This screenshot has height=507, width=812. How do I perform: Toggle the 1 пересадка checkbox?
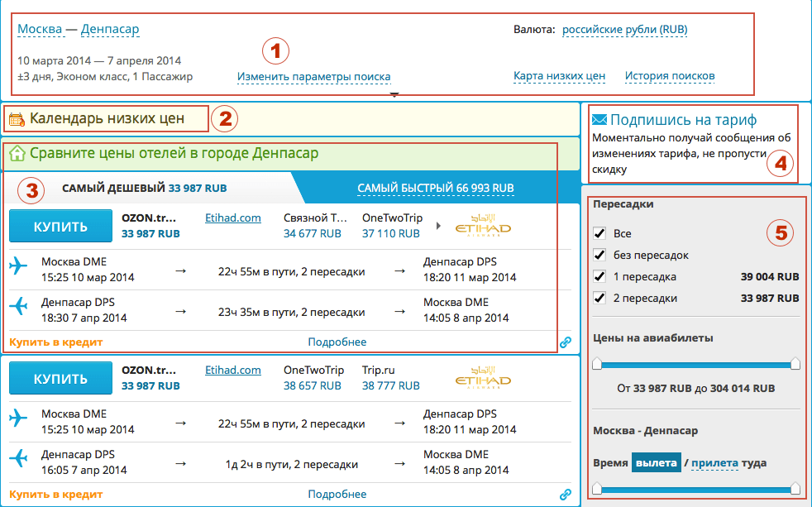599,276
